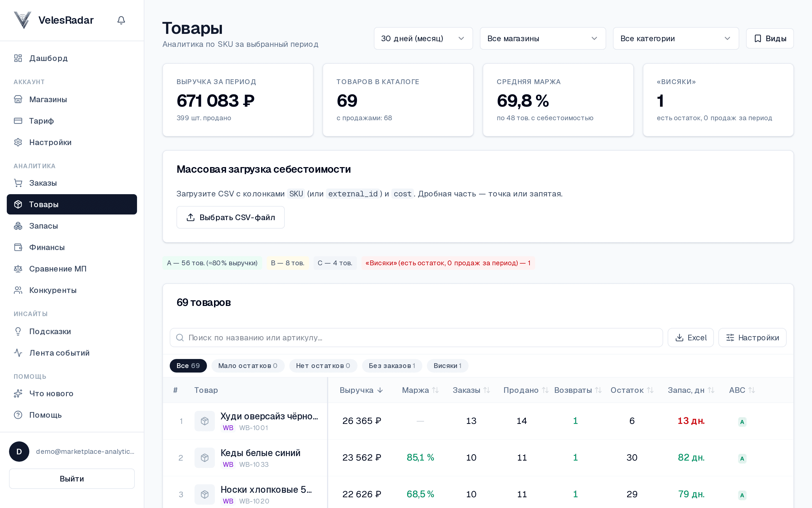812x508 pixels.
Task: Navigate to Заказы
Action: pos(72,183)
